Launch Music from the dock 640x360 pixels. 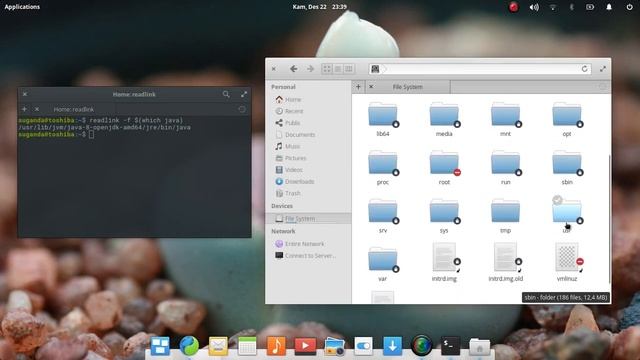(276, 346)
